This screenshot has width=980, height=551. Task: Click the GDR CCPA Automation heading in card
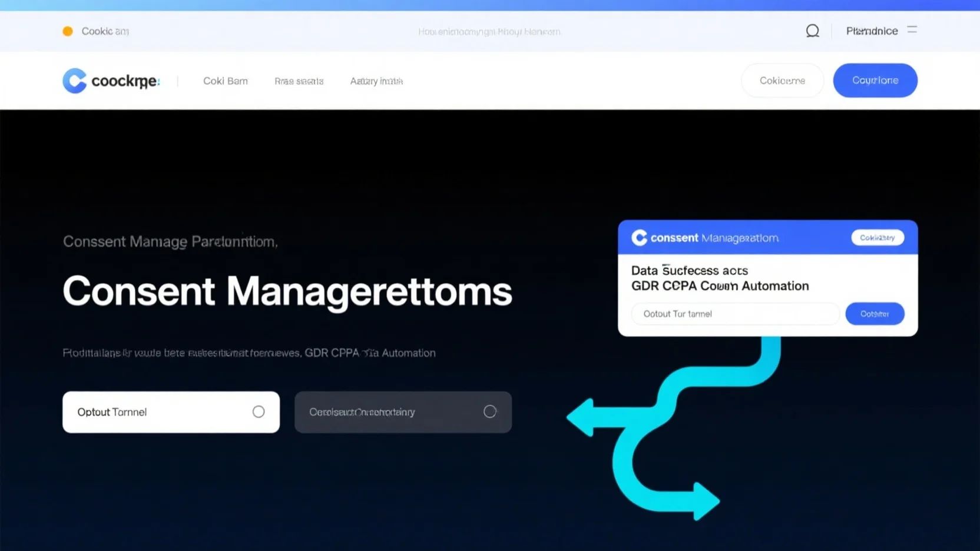point(720,286)
